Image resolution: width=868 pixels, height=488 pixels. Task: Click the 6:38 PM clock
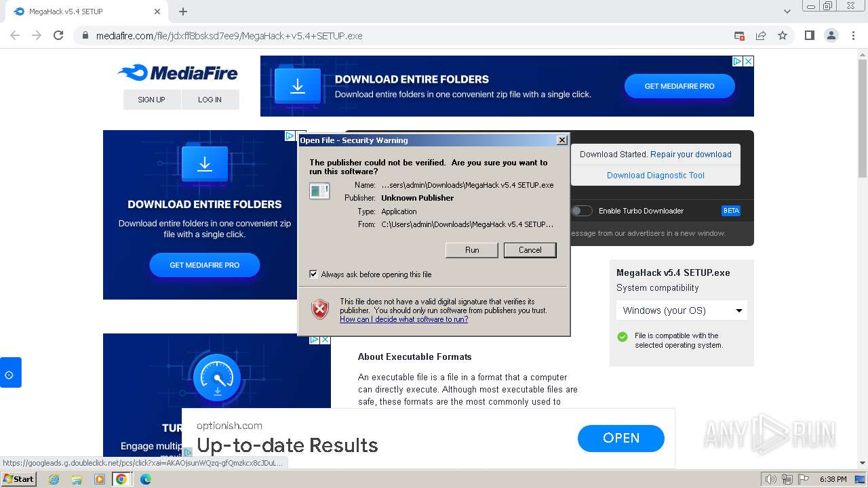(x=833, y=479)
